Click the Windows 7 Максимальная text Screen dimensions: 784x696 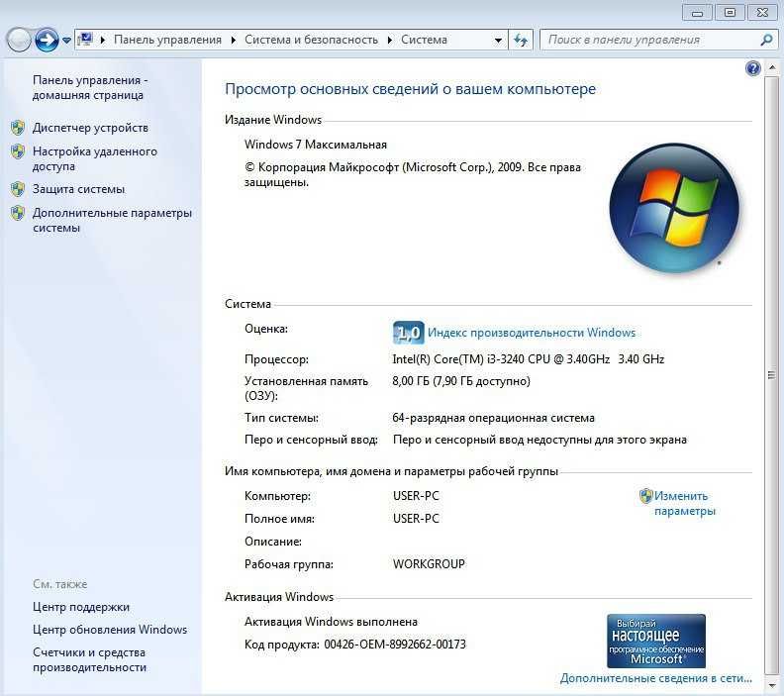(316, 145)
